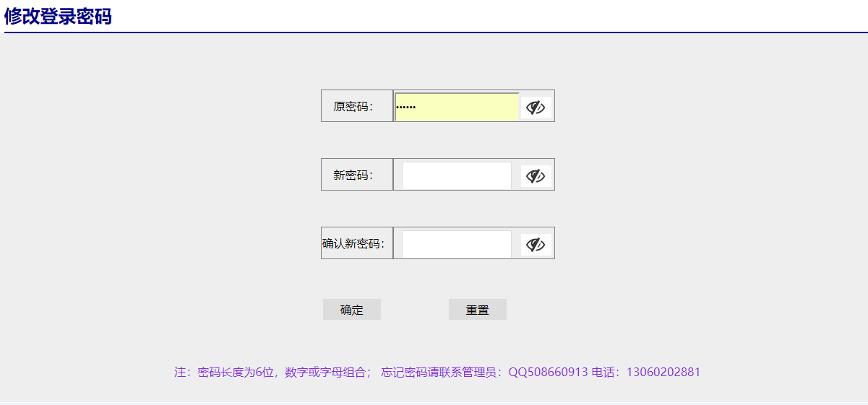Click the 重置 button
The width and height of the screenshot is (868, 405).
click(x=477, y=310)
